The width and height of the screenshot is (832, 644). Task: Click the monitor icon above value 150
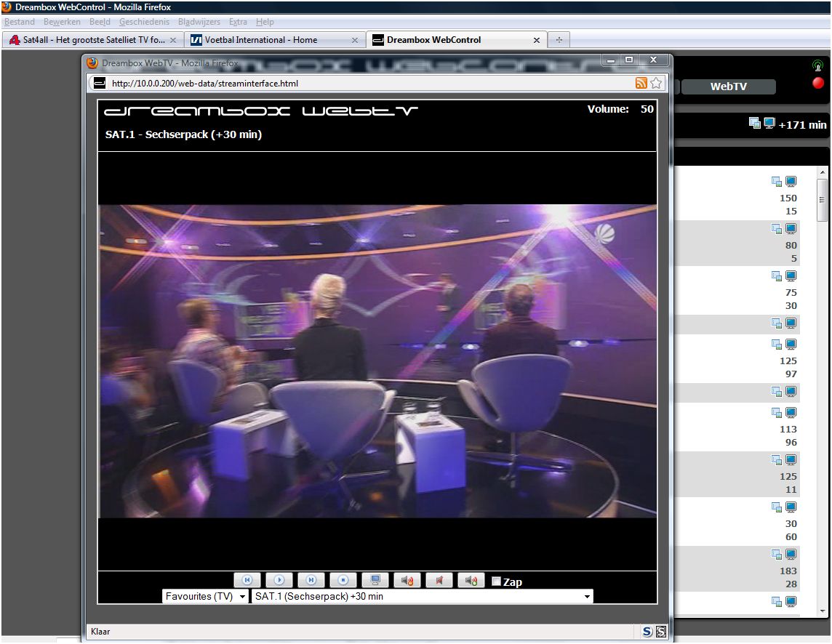791,182
